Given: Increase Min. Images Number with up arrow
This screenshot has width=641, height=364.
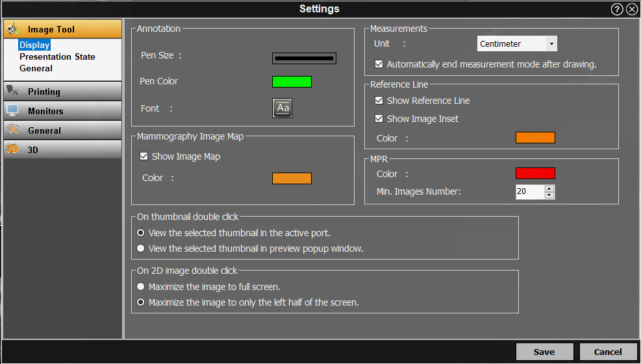Looking at the screenshot, I should [549, 189].
